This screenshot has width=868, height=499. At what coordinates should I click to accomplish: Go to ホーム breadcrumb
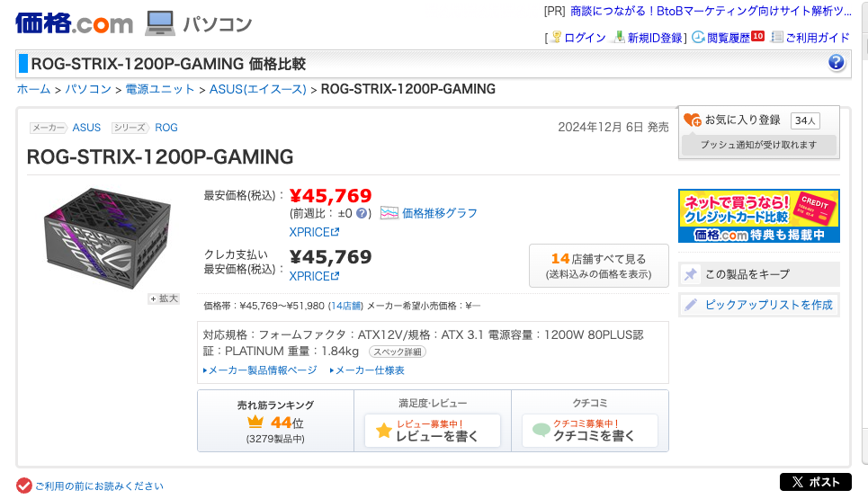[33, 89]
